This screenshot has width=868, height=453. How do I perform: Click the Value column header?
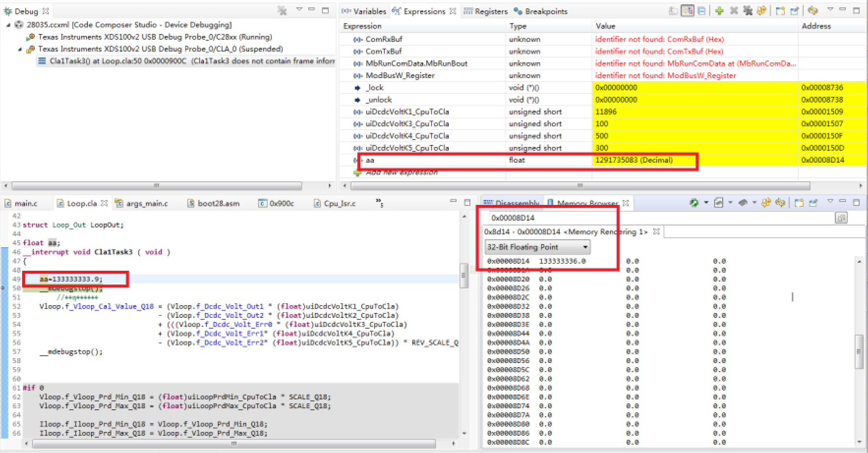[x=695, y=27]
